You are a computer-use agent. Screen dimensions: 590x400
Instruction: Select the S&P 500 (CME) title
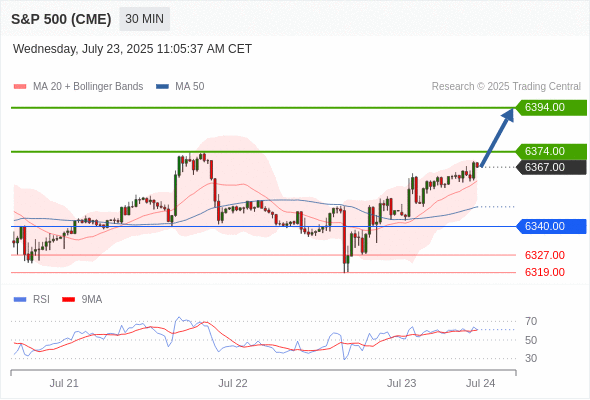pyautogui.click(x=61, y=19)
